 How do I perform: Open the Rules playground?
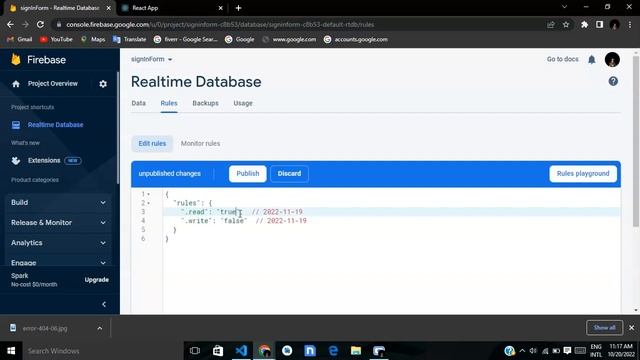point(583,173)
